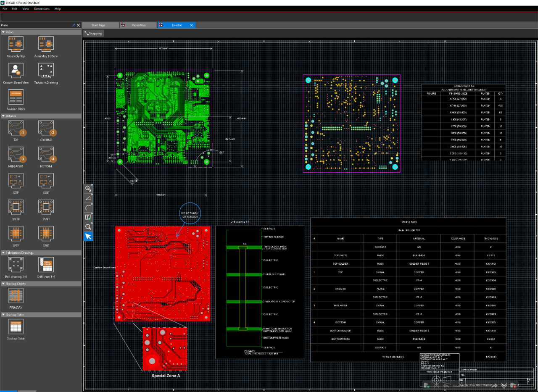Select the PRIMARY stackup chart icon
The image size is (538, 392).
tap(16, 296)
